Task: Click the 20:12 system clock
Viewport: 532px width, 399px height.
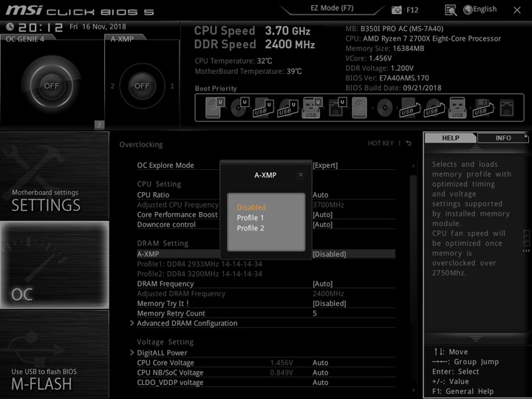Action: pos(41,27)
